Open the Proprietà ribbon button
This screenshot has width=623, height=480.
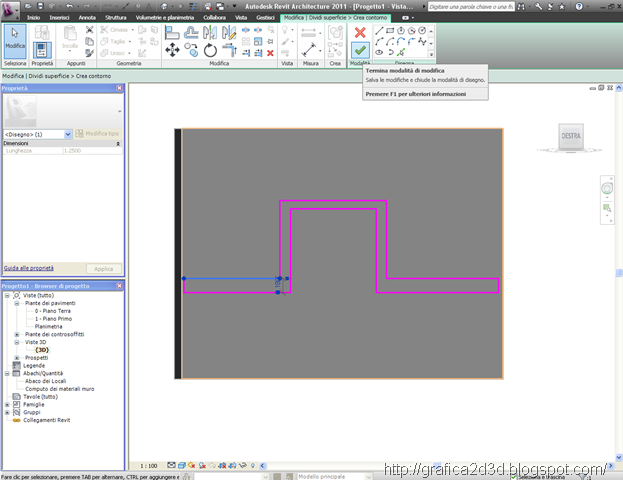(43, 43)
